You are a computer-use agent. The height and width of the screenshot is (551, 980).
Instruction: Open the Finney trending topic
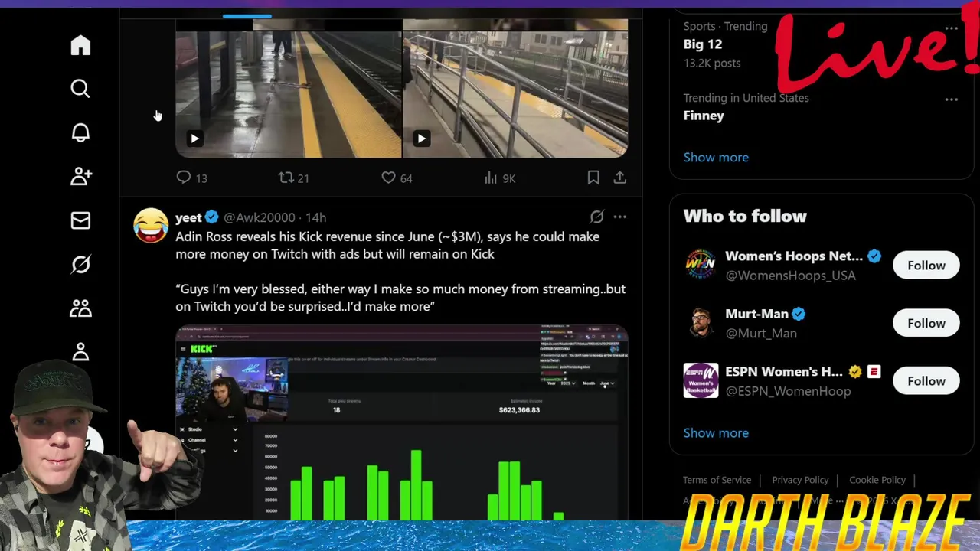pyautogui.click(x=704, y=116)
